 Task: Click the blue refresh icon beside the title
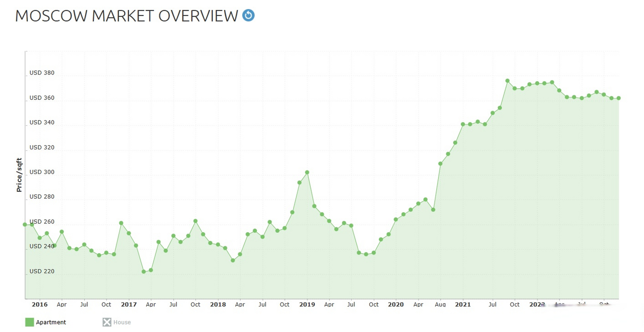[x=248, y=15]
